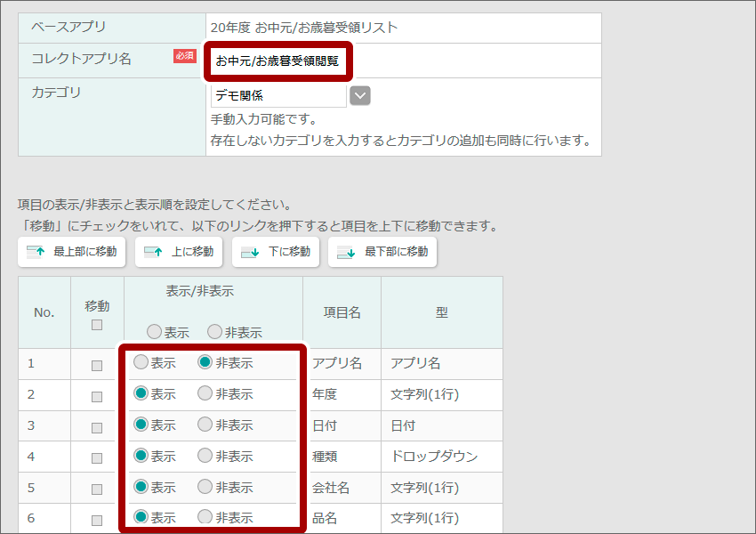Image resolution: width=756 pixels, height=534 pixels.
Task: Click the move-to-top arrow icon on 最上部に移動
Action: tap(34, 252)
